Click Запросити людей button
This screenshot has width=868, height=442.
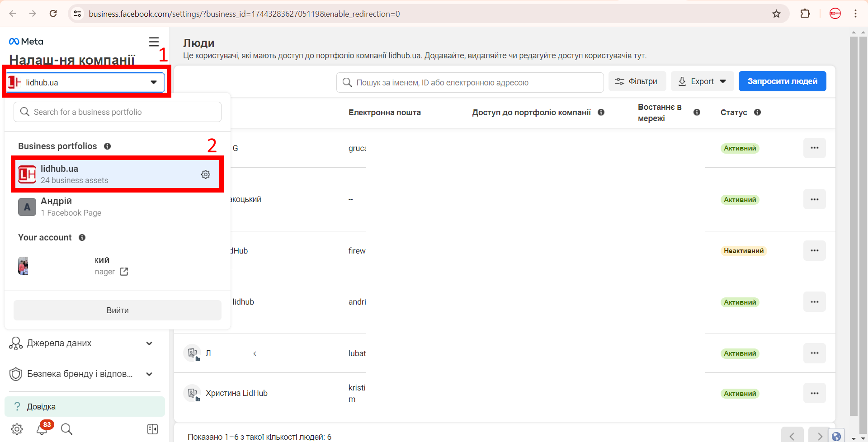tap(782, 81)
